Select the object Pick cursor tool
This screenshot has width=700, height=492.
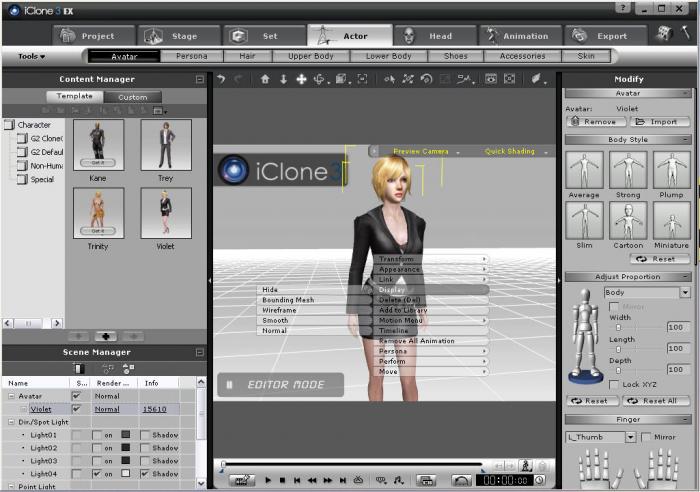(389, 79)
